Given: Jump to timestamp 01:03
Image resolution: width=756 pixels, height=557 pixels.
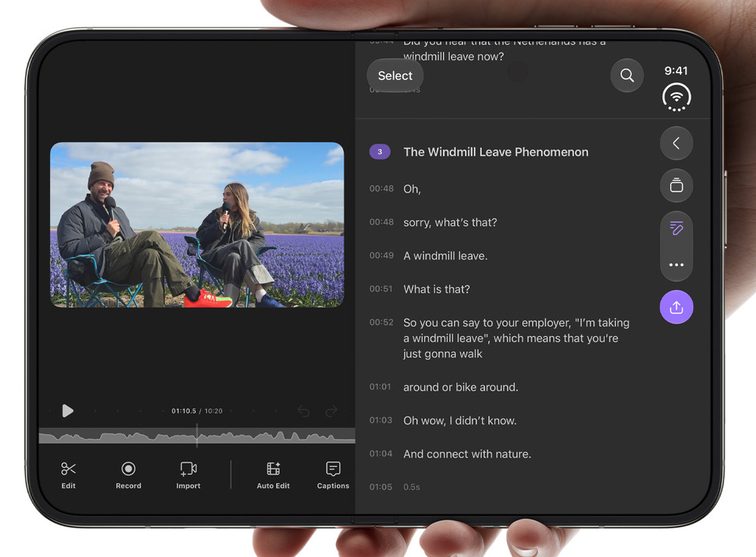Looking at the screenshot, I should tap(380, 420).
